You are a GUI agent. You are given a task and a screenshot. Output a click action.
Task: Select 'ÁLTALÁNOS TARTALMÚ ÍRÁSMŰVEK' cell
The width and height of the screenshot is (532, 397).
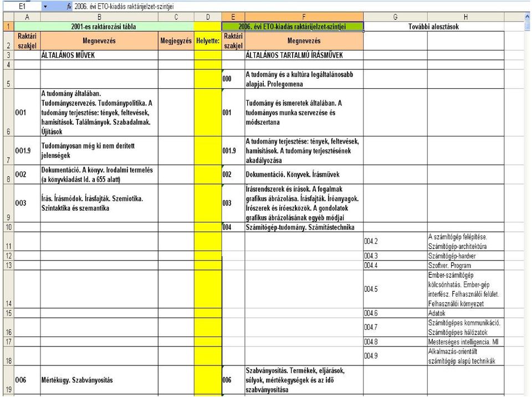coord(304,55)
